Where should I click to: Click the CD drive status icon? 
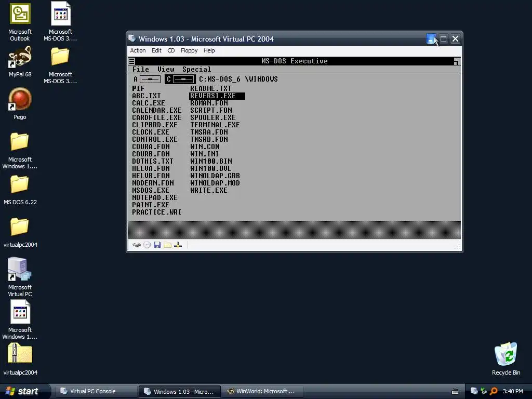click(147, 245)
